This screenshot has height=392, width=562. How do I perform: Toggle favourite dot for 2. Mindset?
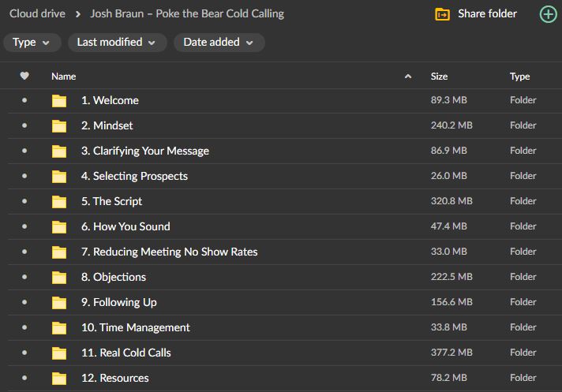point(24,125)
